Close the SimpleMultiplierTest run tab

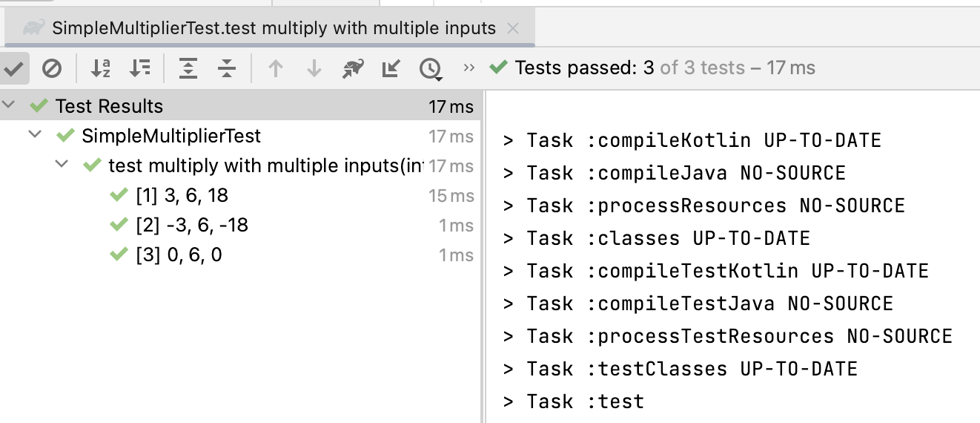513,29
